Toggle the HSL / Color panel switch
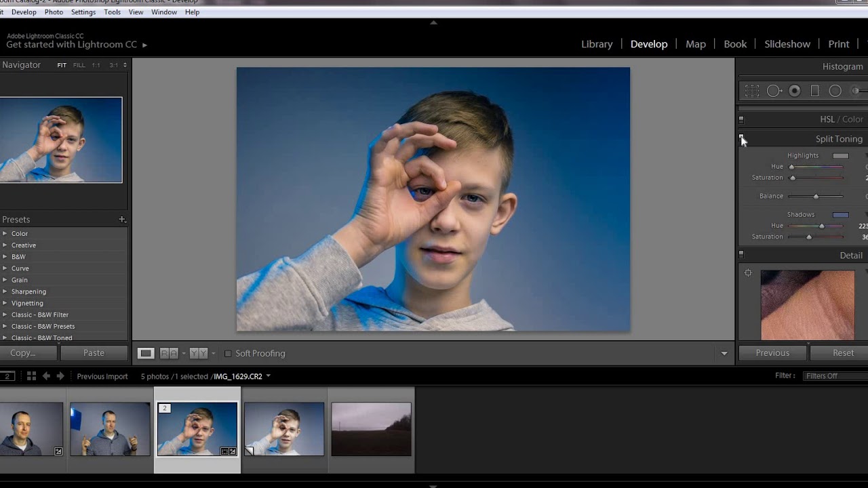868x488 pixels. point(741,120)
